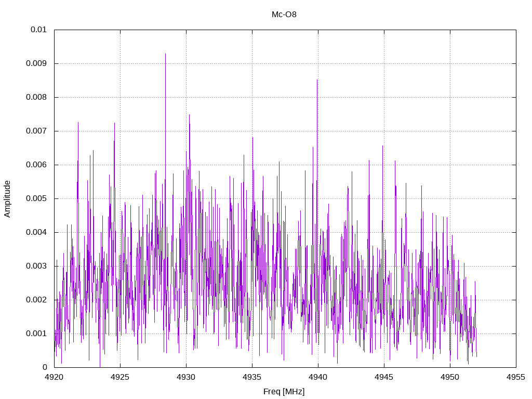Click y-axis tick label 0.006

pos(37,165)
